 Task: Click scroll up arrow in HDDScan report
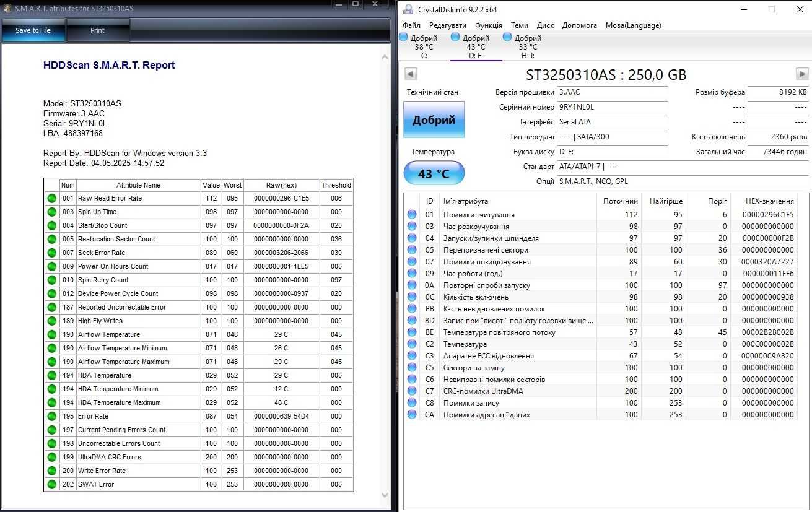[x=385, y=57]
